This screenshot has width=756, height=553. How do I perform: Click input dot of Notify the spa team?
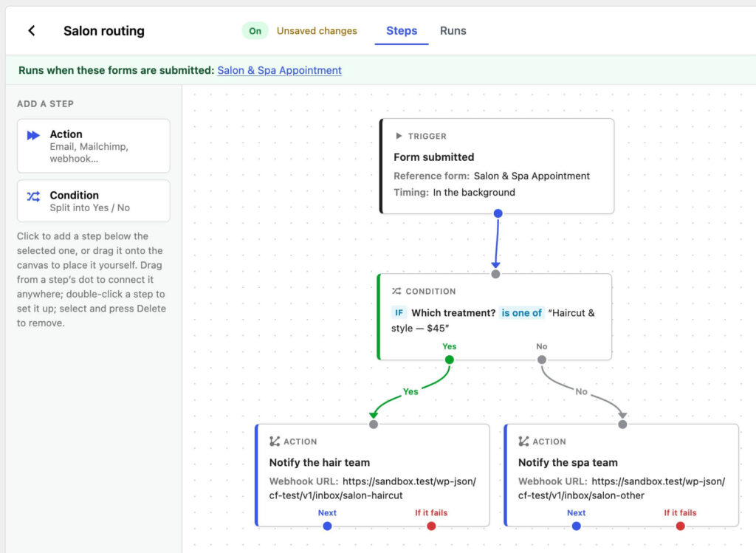click(622, 425)
